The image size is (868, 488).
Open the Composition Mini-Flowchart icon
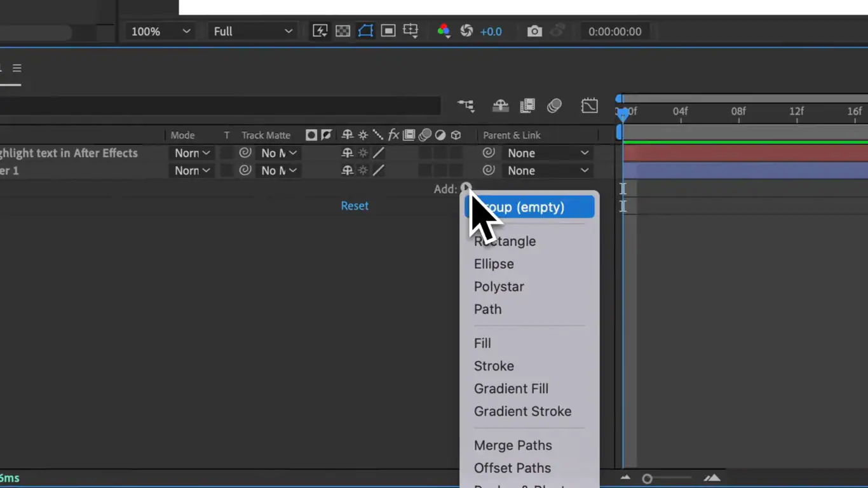pos(466,105)
